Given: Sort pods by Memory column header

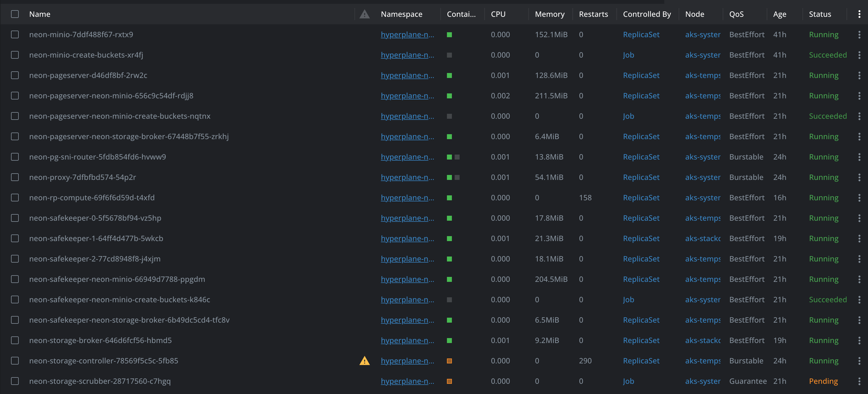Looking at the screenshot, I should (x=550, y=14).
